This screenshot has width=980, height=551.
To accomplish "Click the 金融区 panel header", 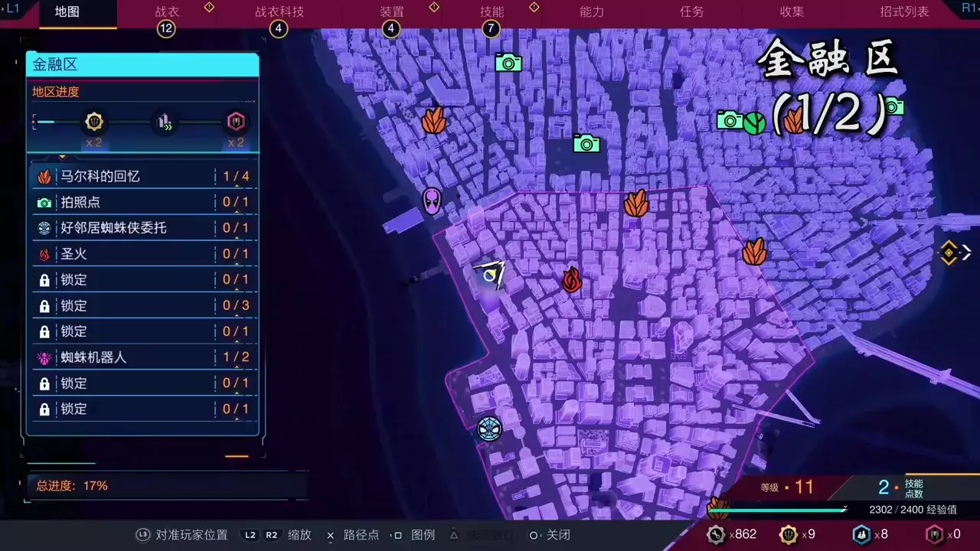I will point(142,65).
